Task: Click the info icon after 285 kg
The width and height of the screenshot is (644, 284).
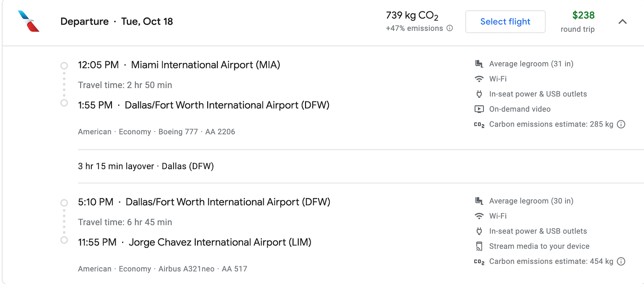Action: point(621,124)
